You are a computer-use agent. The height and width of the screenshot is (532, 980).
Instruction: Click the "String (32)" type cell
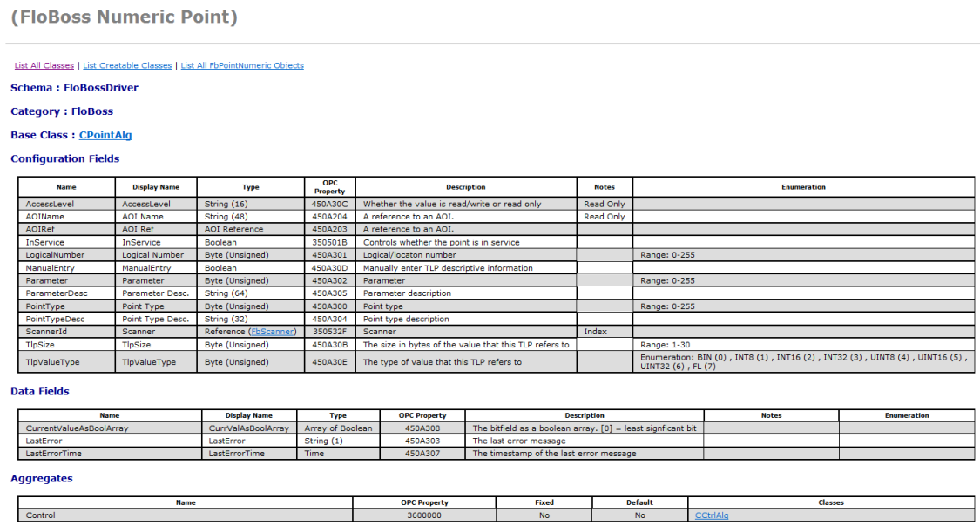pyautogui.click(x=251, y=319)
